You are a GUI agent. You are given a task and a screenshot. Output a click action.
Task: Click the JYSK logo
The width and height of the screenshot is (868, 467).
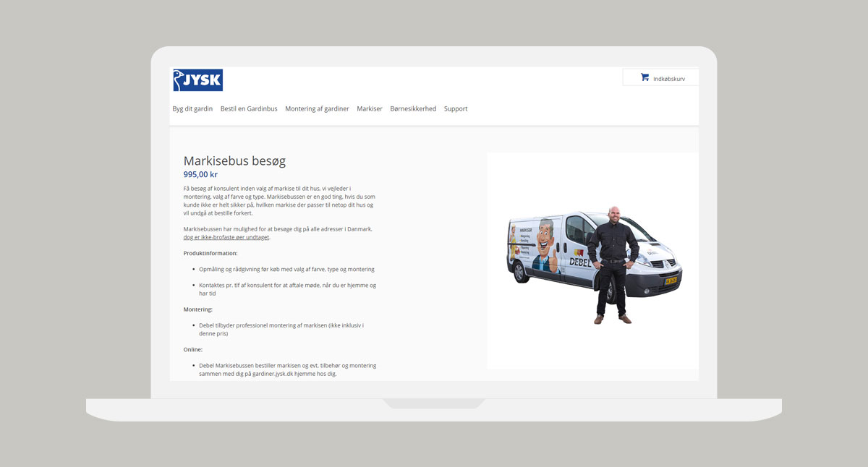[197, 80]
